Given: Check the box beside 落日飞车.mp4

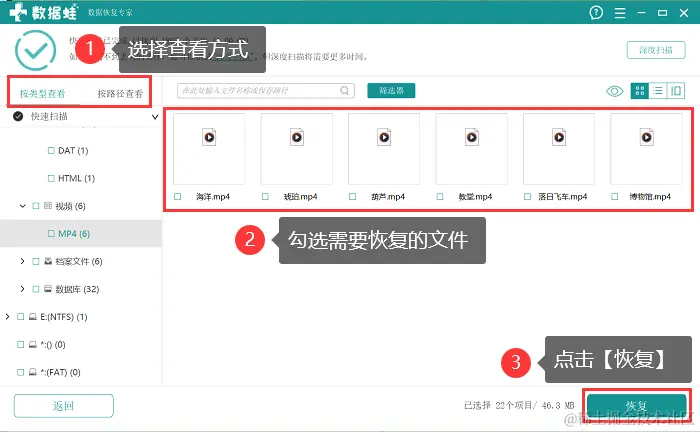Looking at the screenshot, I should pyautogui.click(x=527, y=196).
